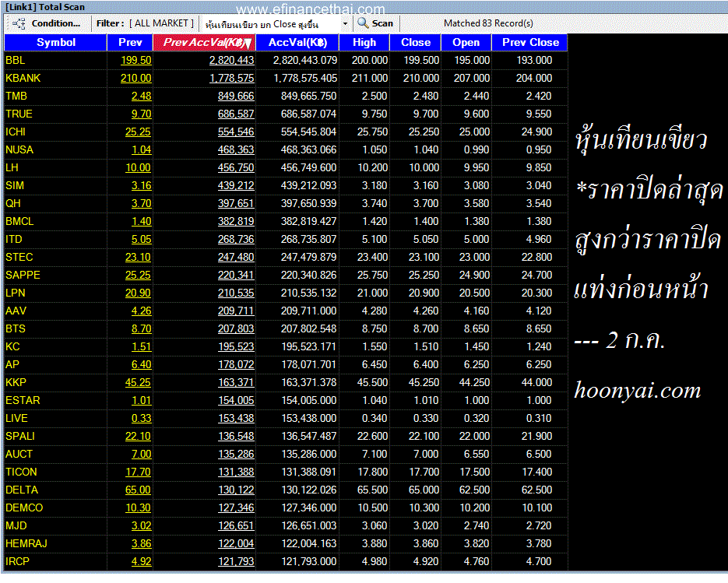Select the LH symbol
The width and height of the screenshot is (728, 583).
pyautogui.click(x=12, y=167)
